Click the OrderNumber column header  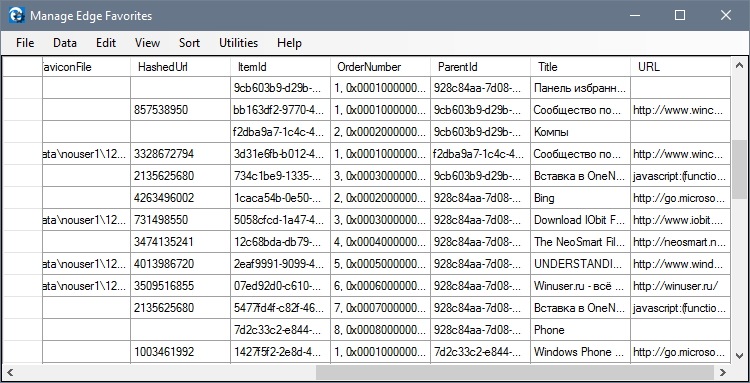(380, 67)
